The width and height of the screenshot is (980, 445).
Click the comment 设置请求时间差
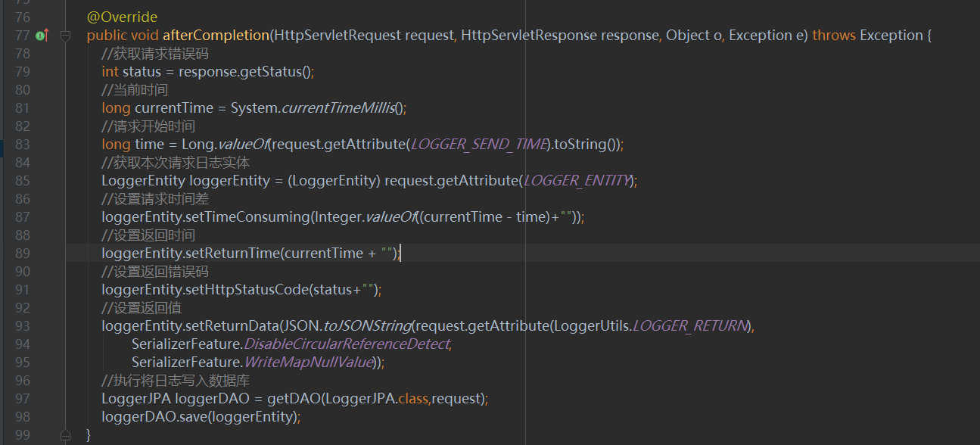tap(155, 199)
